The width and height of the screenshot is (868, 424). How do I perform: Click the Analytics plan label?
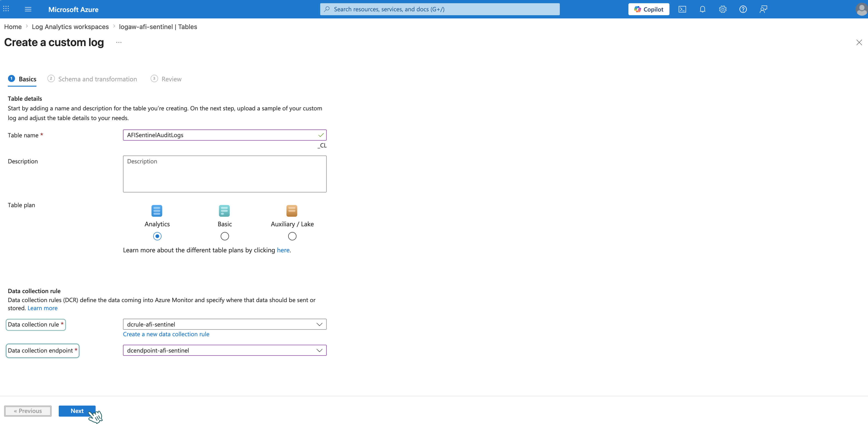click(x=157, y=224)
